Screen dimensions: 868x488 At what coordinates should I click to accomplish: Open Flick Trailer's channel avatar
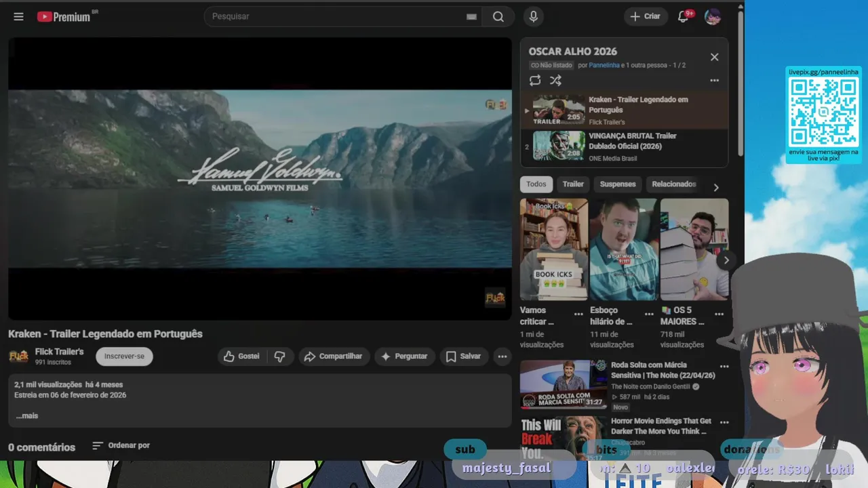[18, 356]
